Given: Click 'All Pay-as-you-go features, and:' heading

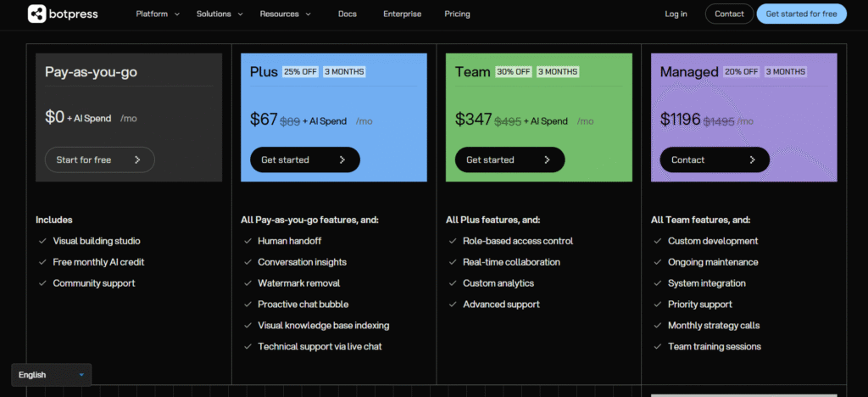Looking at the screenshot, I should pos(309,220).
